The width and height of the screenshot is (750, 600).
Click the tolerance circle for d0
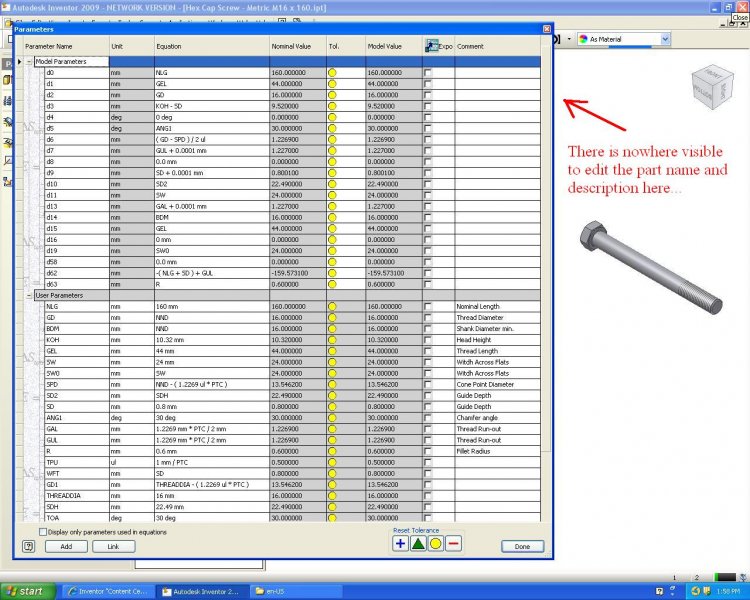332,73
